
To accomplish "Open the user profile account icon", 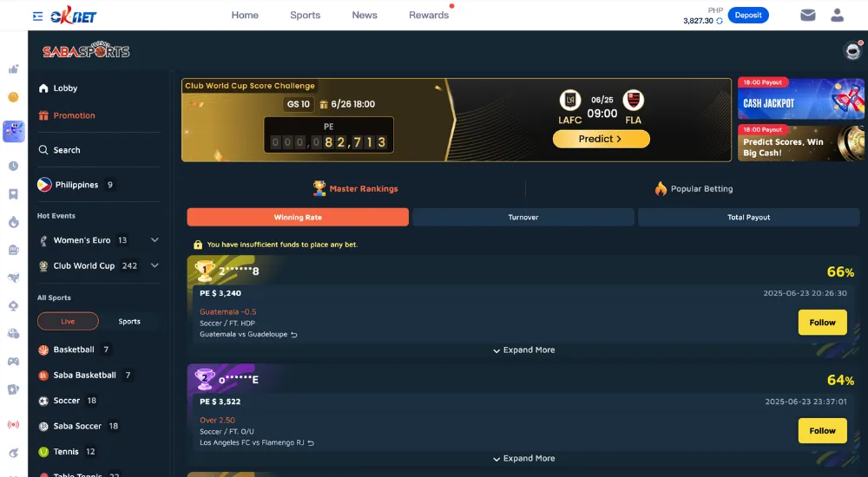I will (x=837, y=16).
